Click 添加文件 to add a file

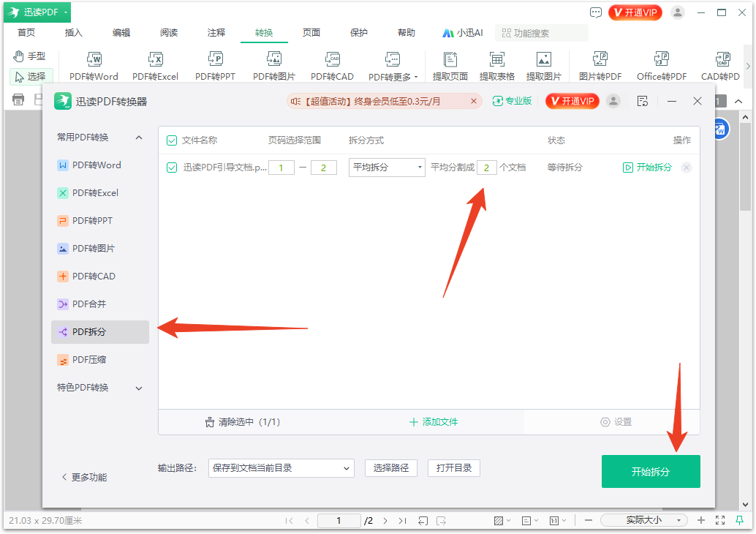[x=434, y=422]
